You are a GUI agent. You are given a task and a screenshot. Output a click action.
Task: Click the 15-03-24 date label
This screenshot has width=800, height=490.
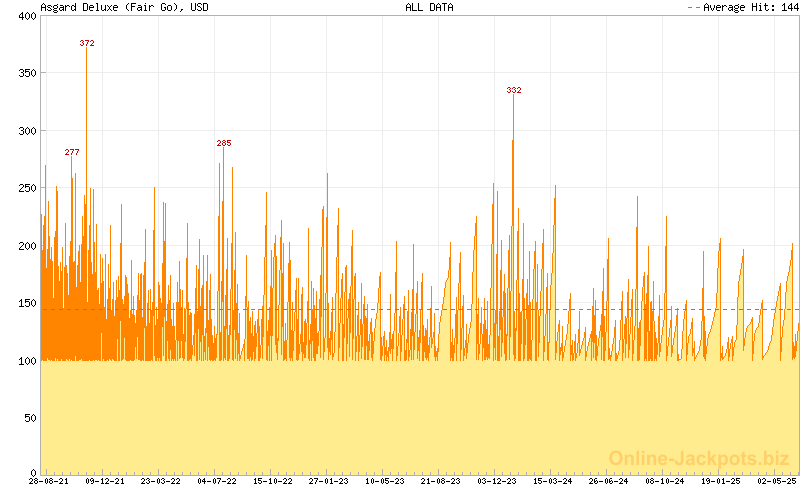tap(553, 481)
